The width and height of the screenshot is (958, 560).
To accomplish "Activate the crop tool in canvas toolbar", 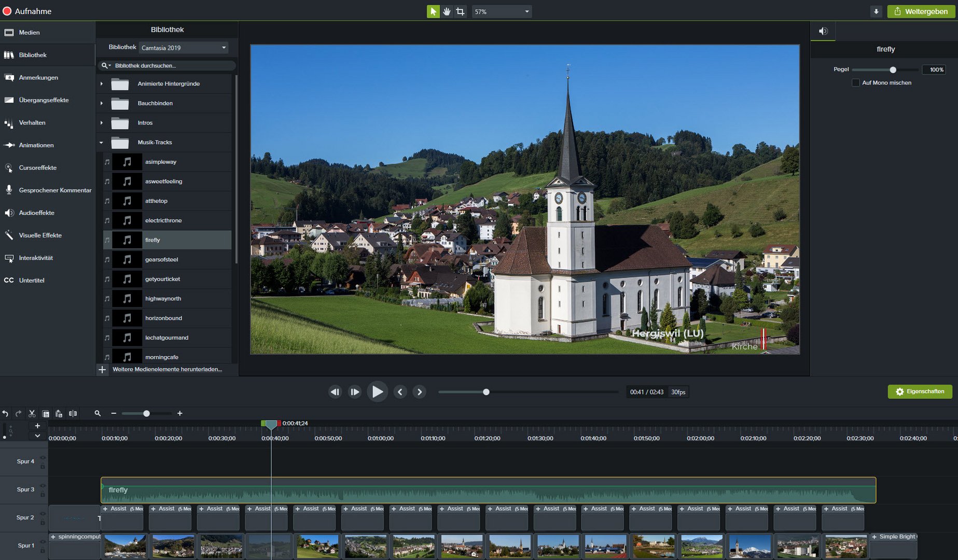I will tap(460, 11).
